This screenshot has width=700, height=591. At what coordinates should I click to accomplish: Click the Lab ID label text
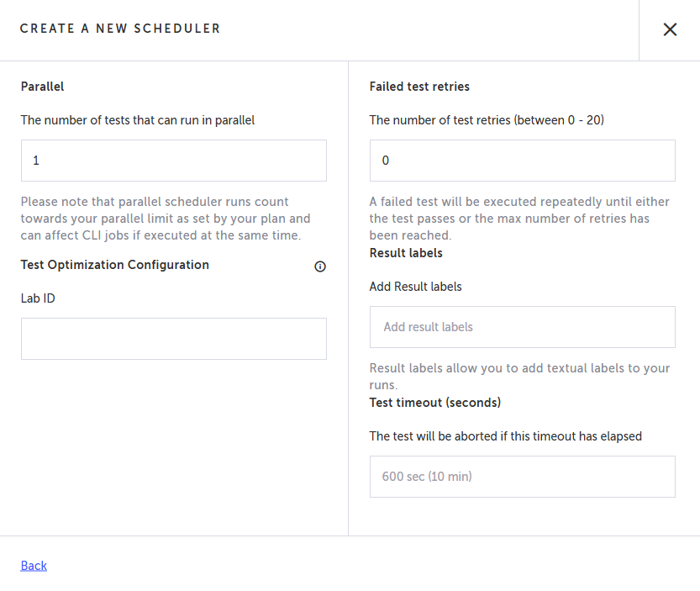38,298
